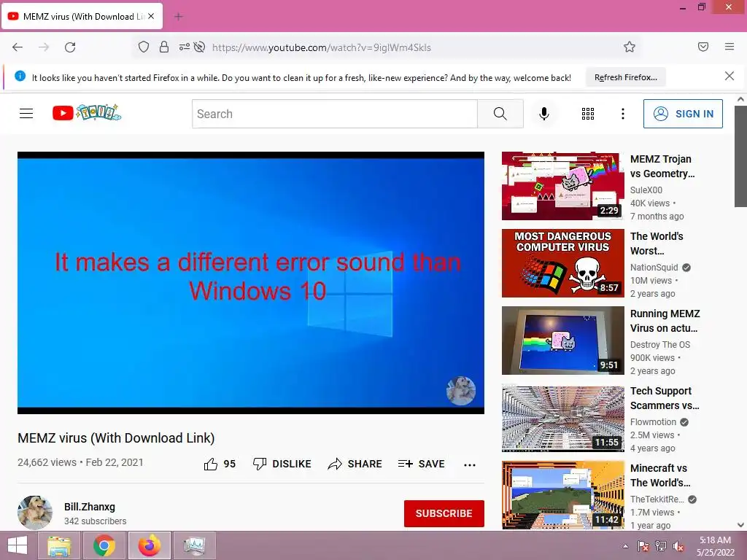The width and height of the screenshot is (747, 560).
Task: Open the Flowmotion channel name
Action: tap(653, 422)
